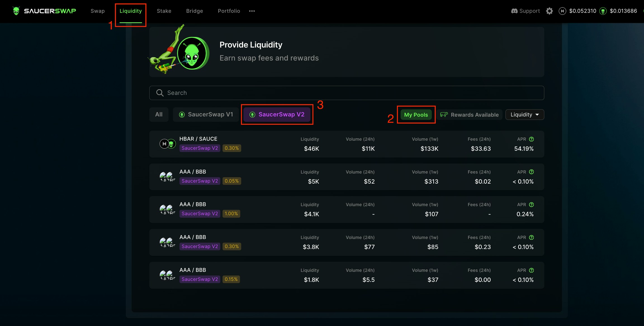Viewport: 644px width, 326px height.
Task: Select the SaucerSwap V1 filter
Action: pos(206,114)
